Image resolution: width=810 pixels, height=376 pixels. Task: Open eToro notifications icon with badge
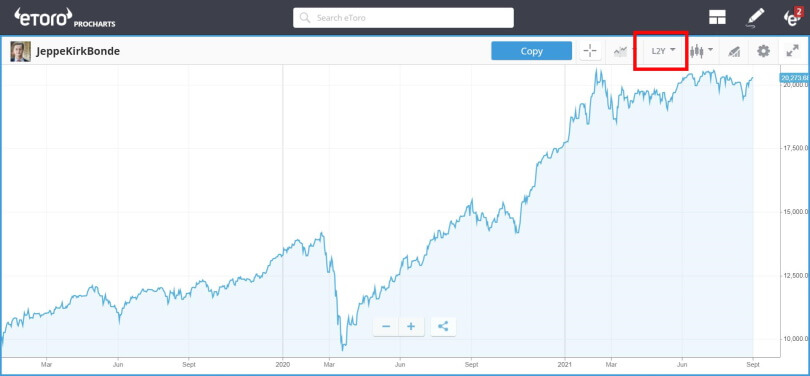click(x=792, y=17)
